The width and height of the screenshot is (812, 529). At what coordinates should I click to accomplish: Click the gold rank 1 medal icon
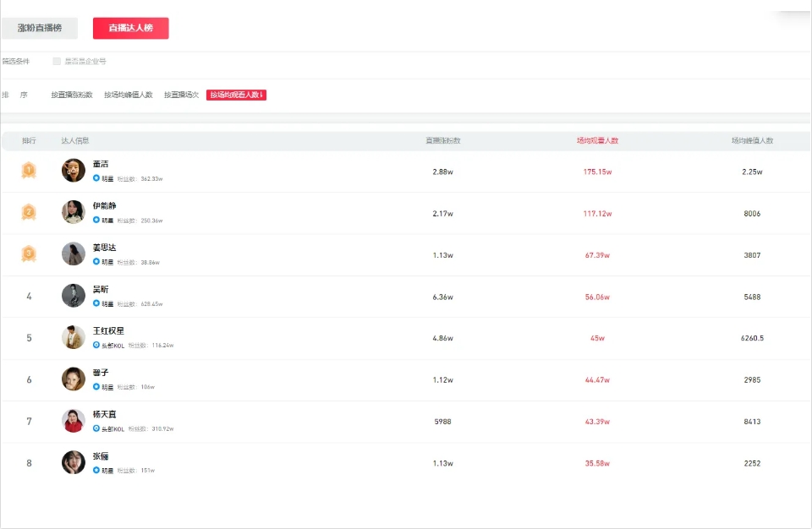pos(29,171)
